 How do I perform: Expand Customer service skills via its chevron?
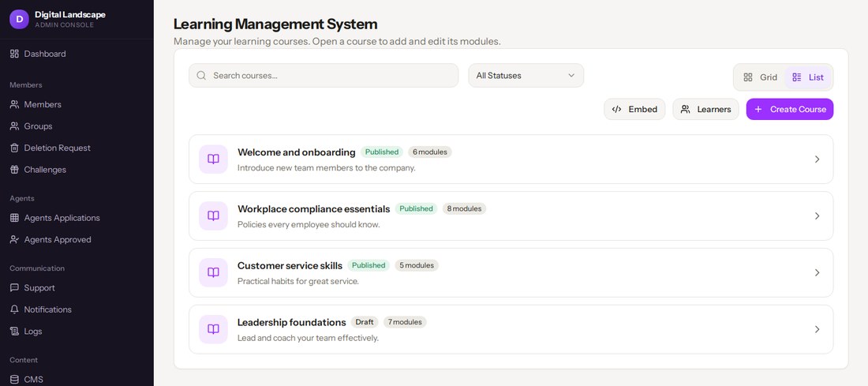pos(817,272)
